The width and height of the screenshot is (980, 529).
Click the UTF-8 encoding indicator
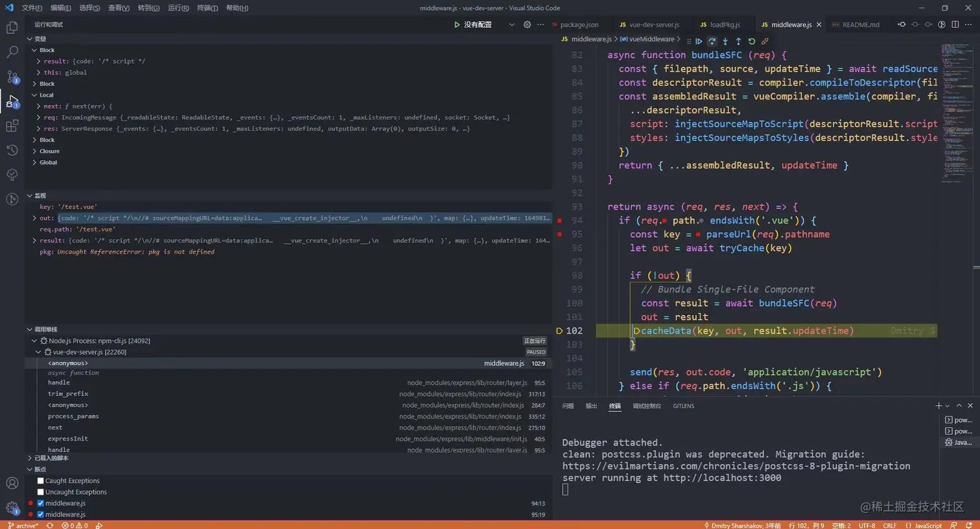point(867,525)
